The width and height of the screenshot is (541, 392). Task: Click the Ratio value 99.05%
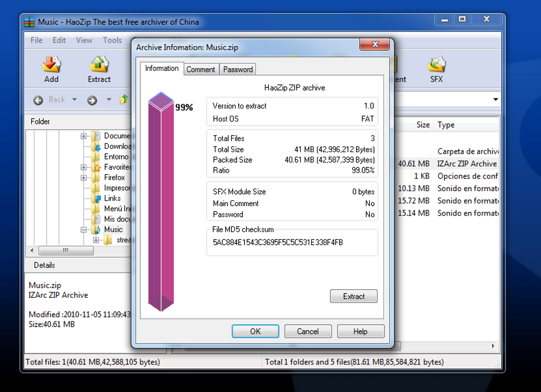pos(363,170)
